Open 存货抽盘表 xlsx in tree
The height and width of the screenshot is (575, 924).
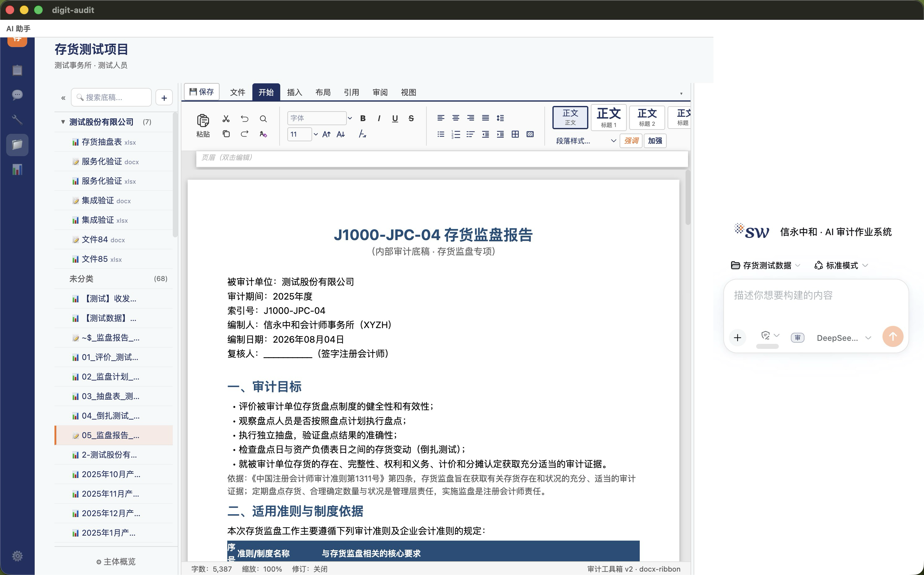point(114,142)
